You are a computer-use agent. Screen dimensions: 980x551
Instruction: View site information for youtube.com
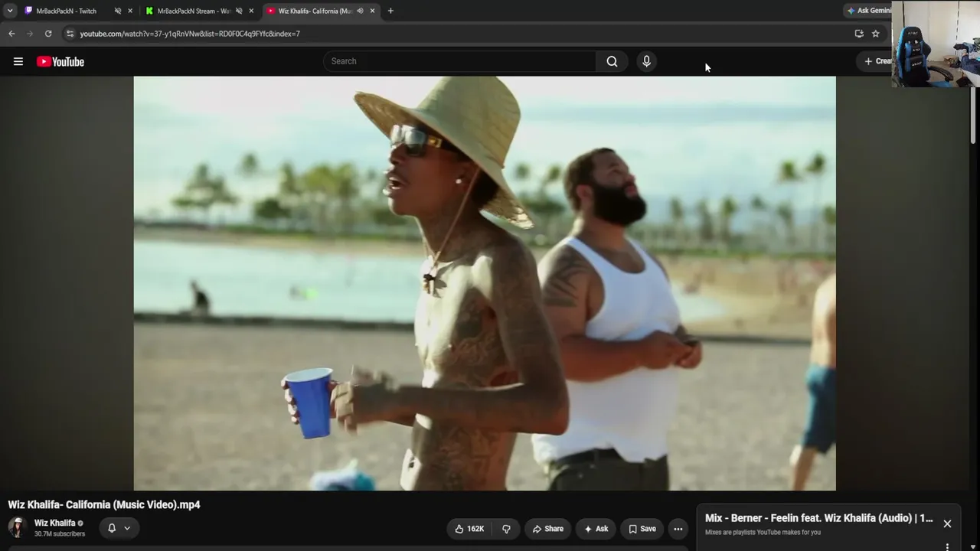[70, 34]
